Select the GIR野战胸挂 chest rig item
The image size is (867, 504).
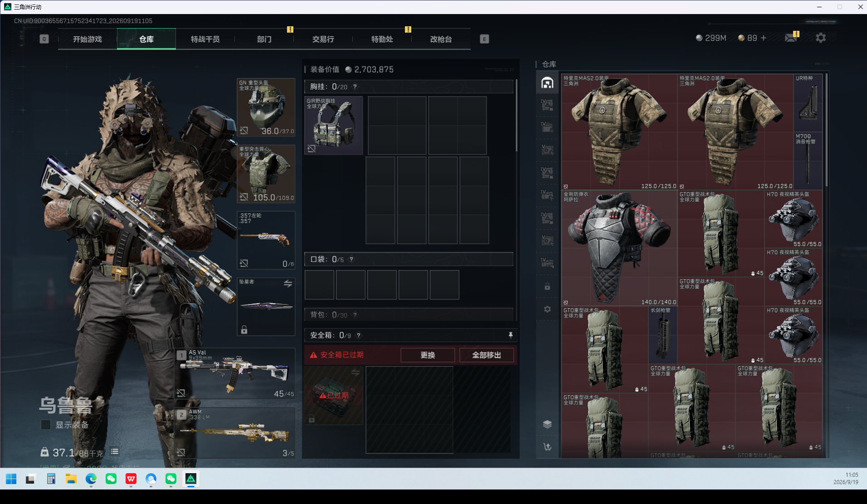pos(333,126)
